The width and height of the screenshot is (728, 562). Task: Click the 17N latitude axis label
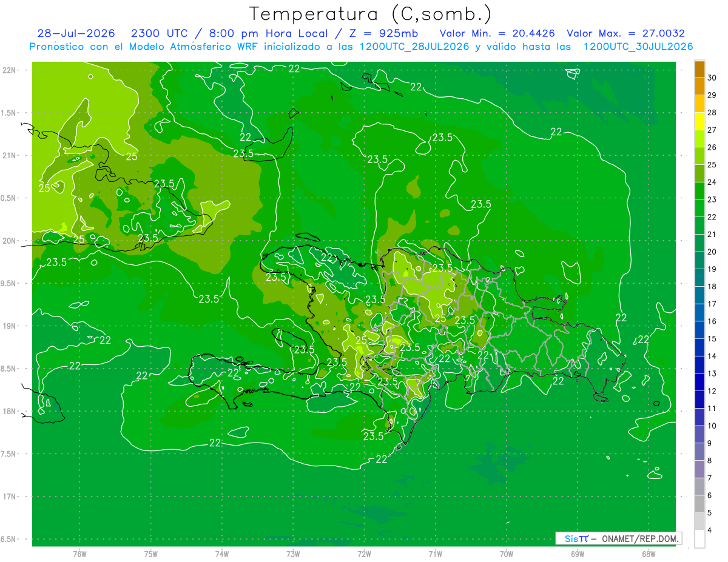[10, 497]
